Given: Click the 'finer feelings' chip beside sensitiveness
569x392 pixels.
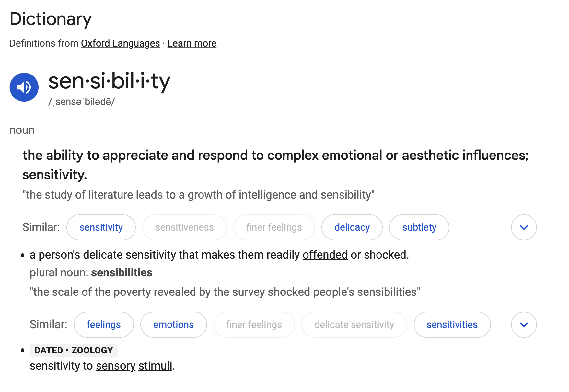Looking at the screenshot, I should [274, 227].
